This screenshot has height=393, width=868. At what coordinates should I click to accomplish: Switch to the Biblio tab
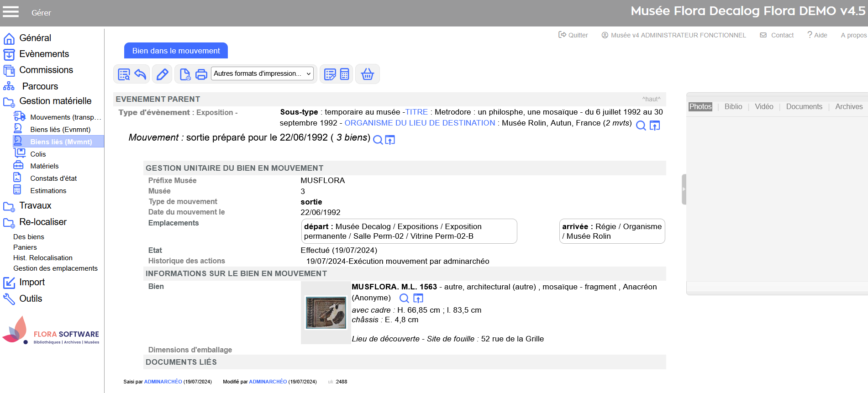733,107
